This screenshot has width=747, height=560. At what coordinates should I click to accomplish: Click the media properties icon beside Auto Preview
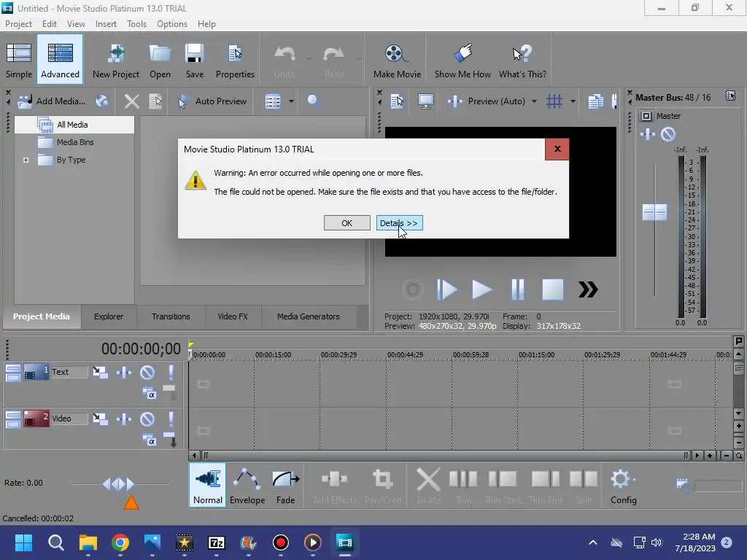click(156, 101)
